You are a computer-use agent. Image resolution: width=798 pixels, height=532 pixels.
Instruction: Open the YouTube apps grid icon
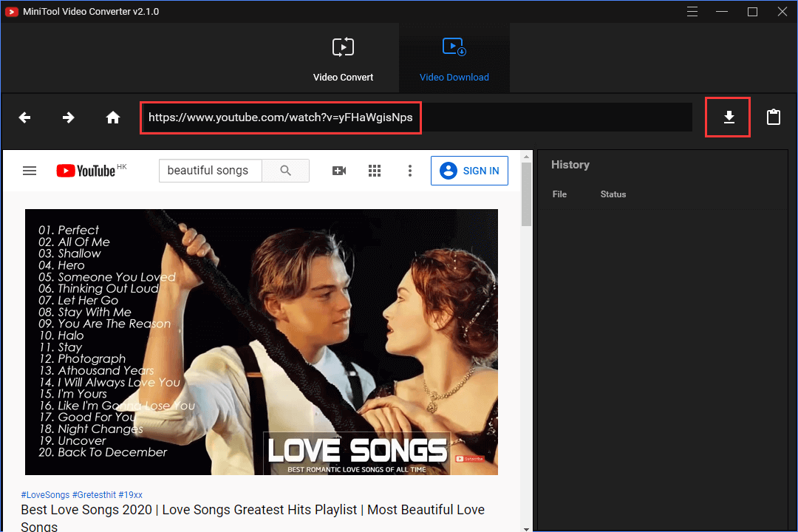click(x=375, y=170)
